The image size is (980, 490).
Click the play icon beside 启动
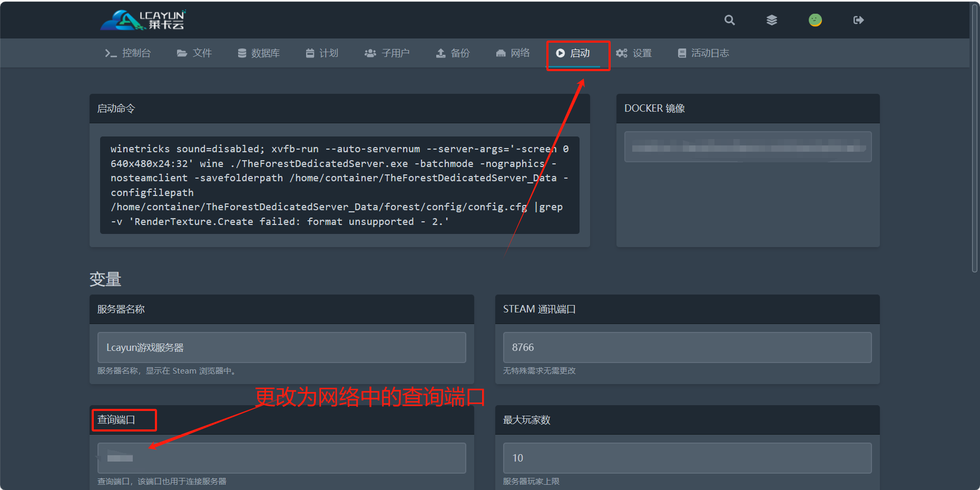[x=561, y=53]
